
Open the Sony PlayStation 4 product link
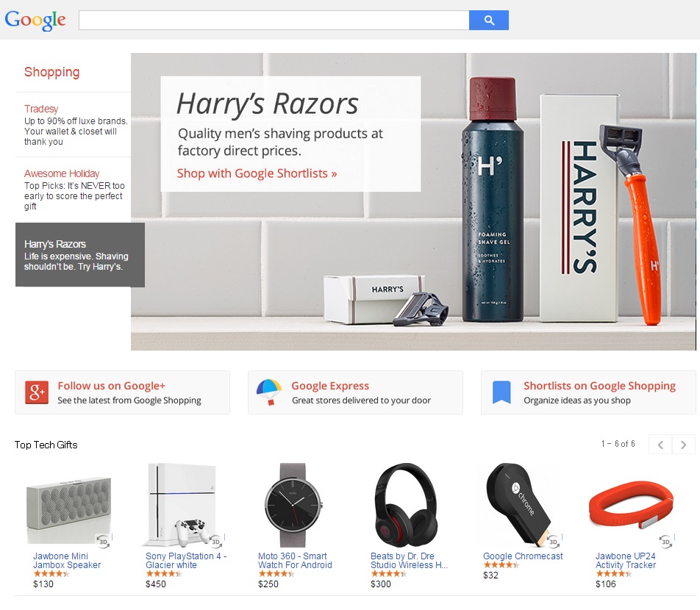[x=186, y=561]
